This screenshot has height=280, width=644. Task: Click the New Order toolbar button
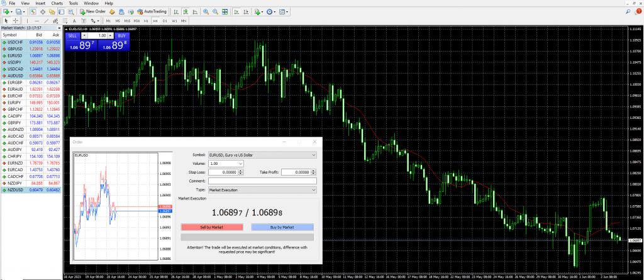point(92,11)
